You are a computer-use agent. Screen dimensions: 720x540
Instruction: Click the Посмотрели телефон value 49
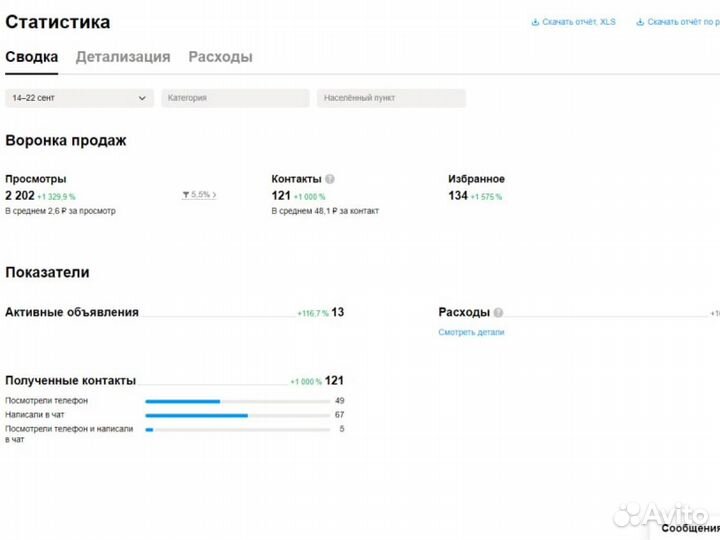[x=339, y=400]
